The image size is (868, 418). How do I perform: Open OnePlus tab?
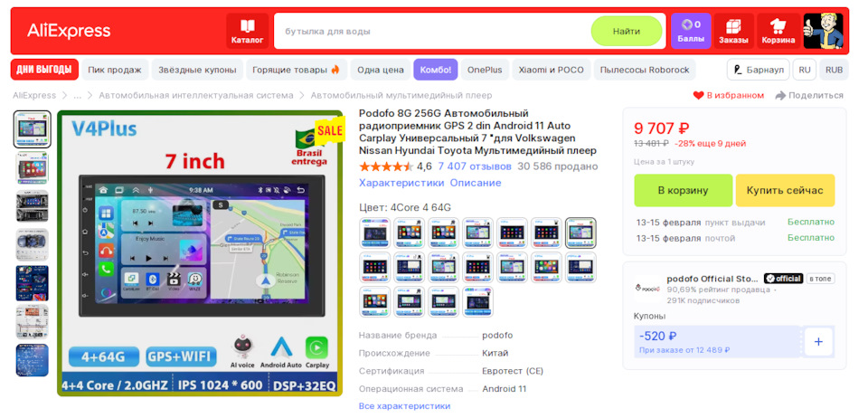pyautogui.click(x=485, y=70)
